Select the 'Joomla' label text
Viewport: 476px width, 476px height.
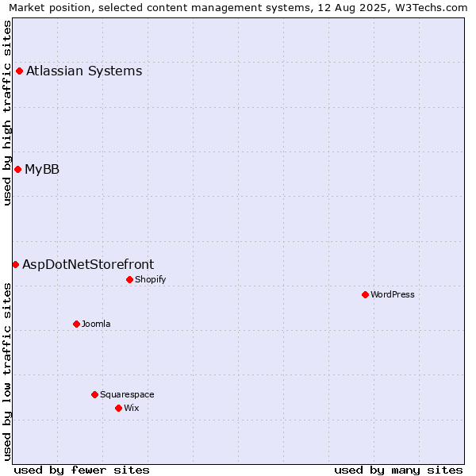[96, 324]
